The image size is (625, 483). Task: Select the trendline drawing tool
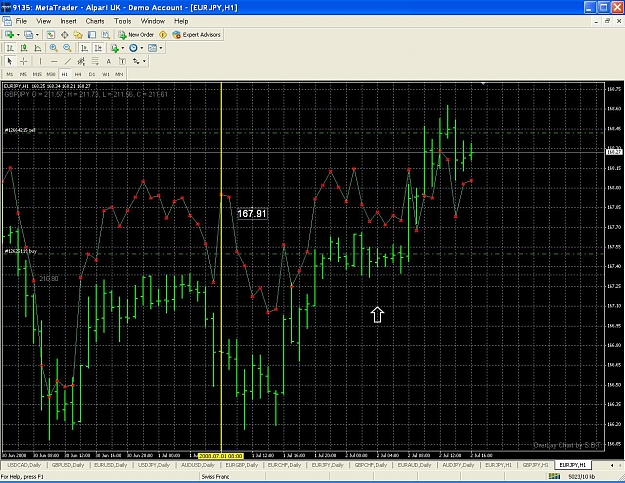click(67, 61)
